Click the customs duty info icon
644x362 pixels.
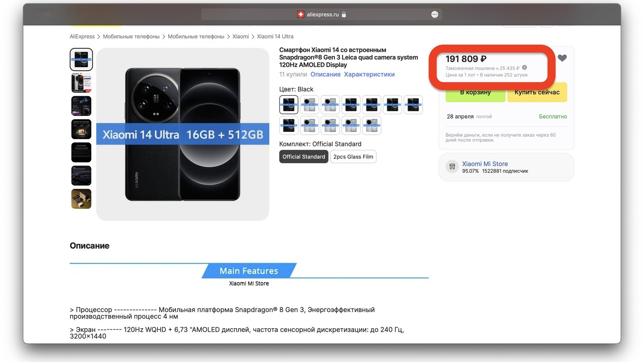[524, 68]
